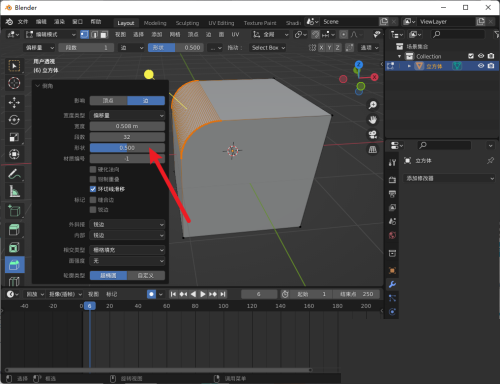Select 顶点 in the bevel 影响 option
500x384 pixels.
point(108,101)
